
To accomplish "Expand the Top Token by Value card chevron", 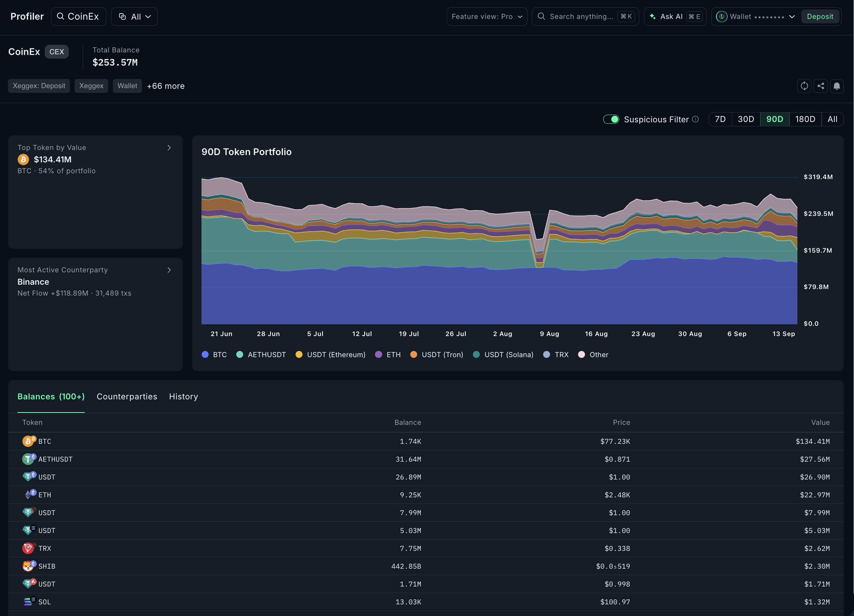I will click(x=169, y=147).
